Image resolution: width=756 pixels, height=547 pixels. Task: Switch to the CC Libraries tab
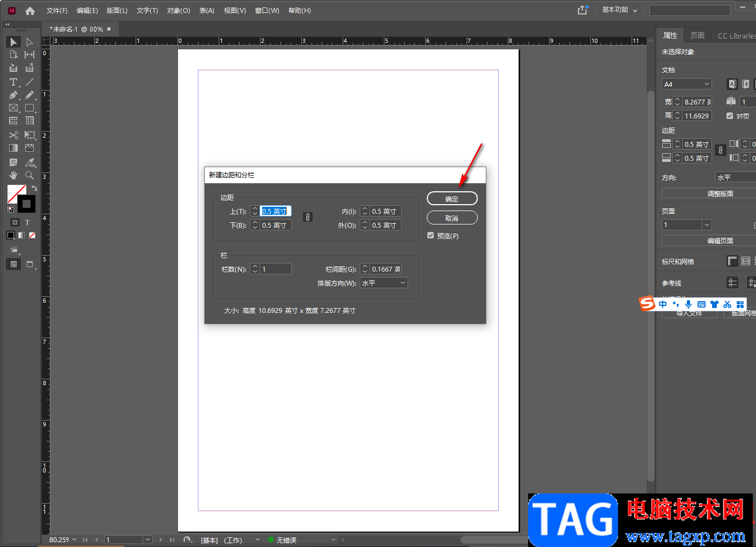tap(736, 35)
